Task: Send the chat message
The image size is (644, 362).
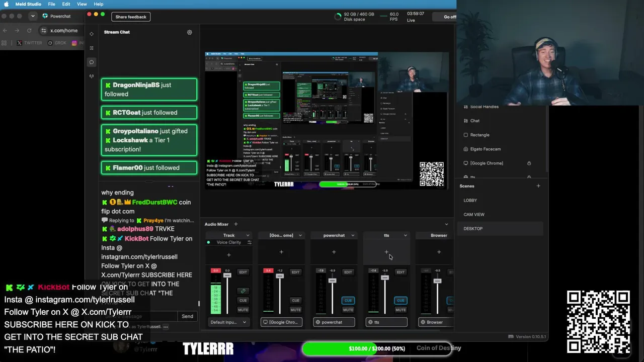Action: [187, 316]
